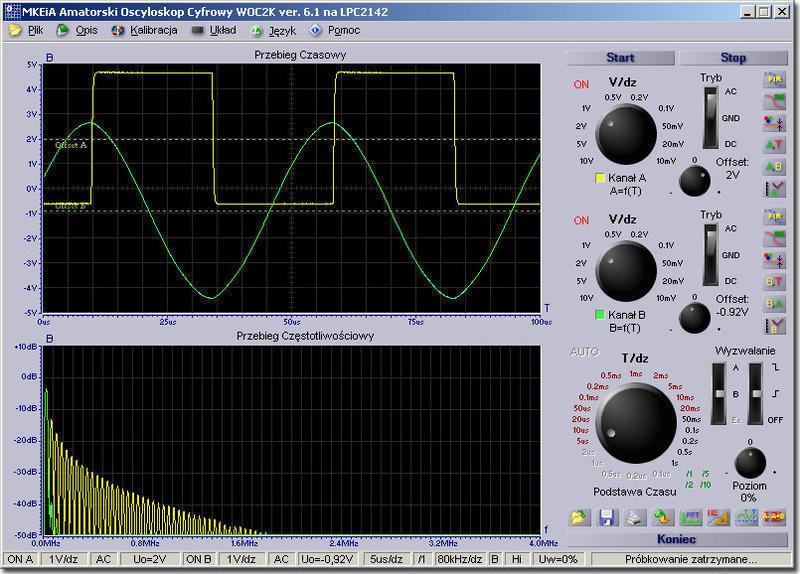Toggle the AUTO time base mode
This screenshot has height=574, width=800.
[583, 352]
